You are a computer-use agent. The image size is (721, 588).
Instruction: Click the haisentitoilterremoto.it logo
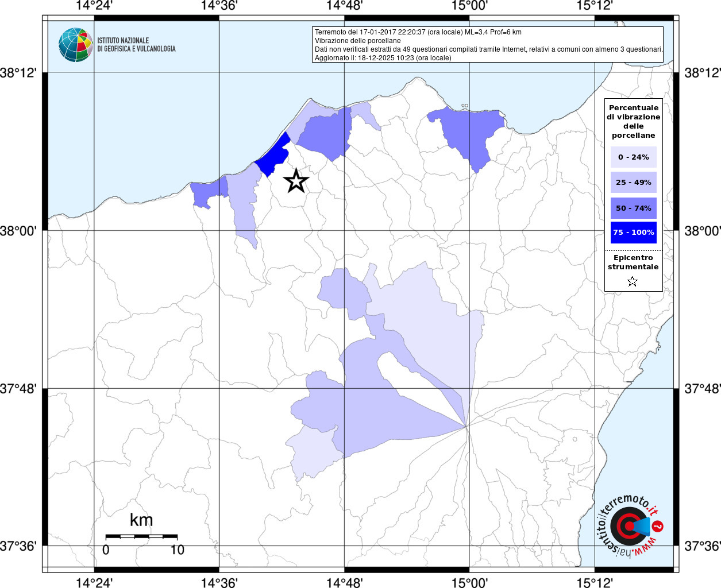tap(630, 526)
